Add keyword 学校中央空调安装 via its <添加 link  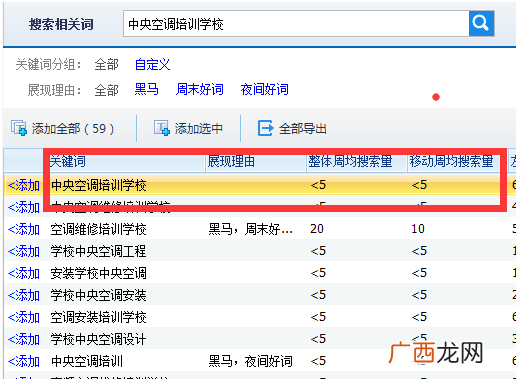pos(24,295)
